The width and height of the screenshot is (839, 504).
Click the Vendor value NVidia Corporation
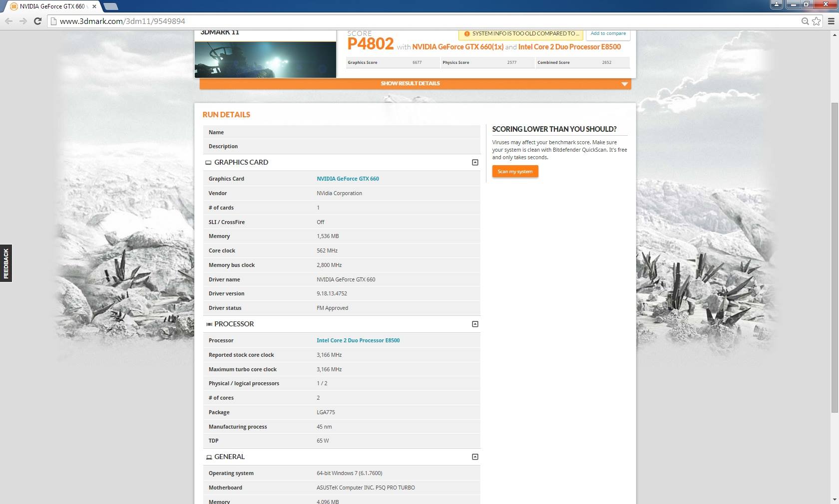point(339,193)
